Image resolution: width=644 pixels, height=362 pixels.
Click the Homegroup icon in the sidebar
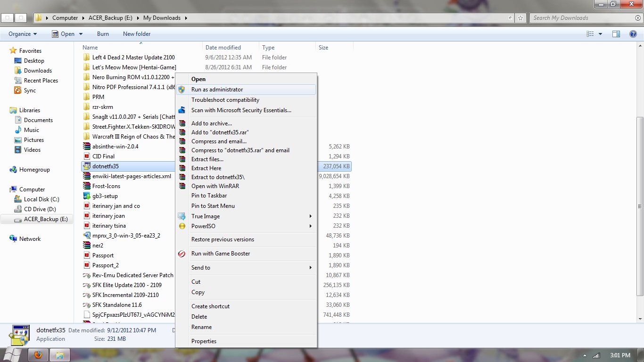(13, 170)
